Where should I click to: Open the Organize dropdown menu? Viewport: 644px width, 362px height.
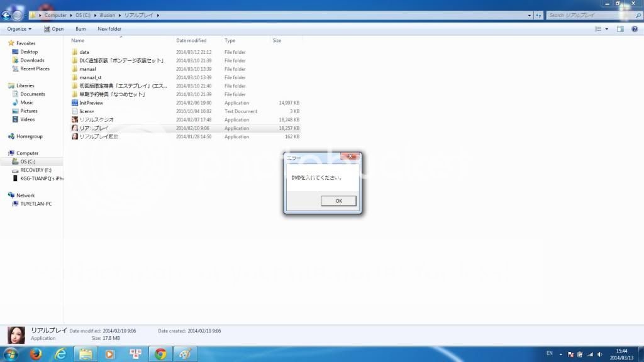[x=19, y=29]
